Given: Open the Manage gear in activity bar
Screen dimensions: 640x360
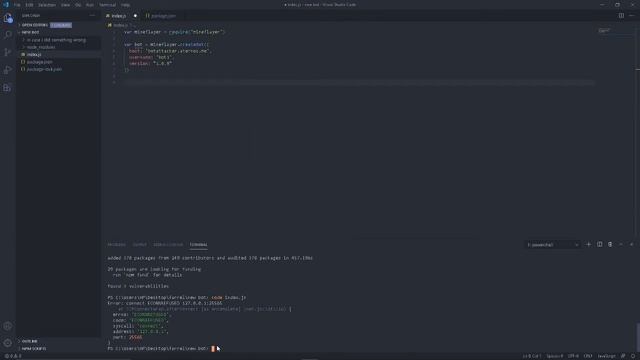Looking at the screenshot, I should pyautogui.click(x=8, y=343).
